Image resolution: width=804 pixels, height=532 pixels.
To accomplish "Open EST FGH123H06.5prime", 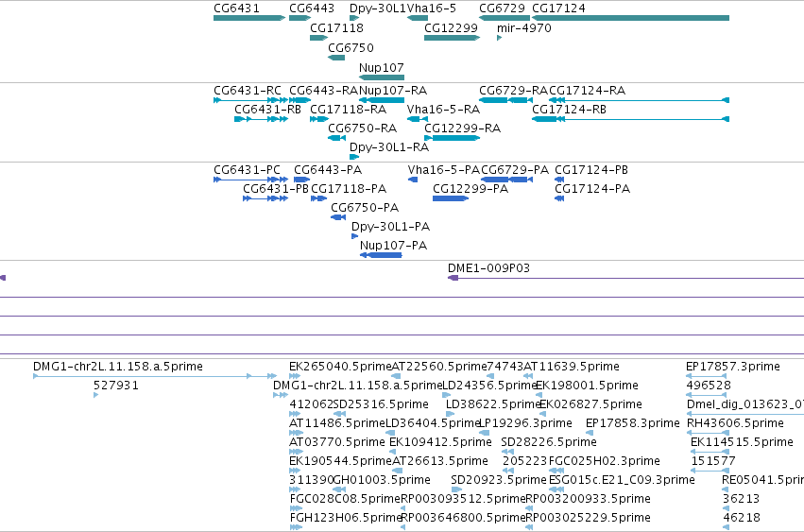I will (x=345, y=519).
